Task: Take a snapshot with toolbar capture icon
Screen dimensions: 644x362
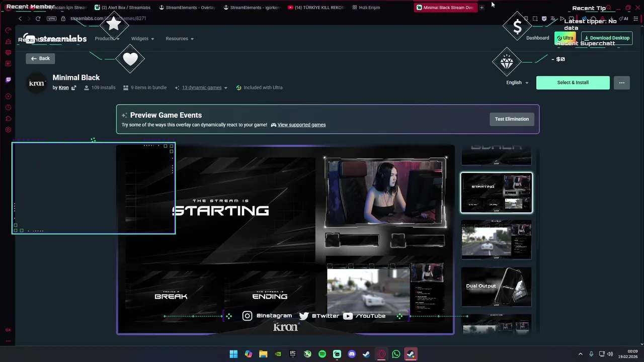Action: tap(535, 19)
